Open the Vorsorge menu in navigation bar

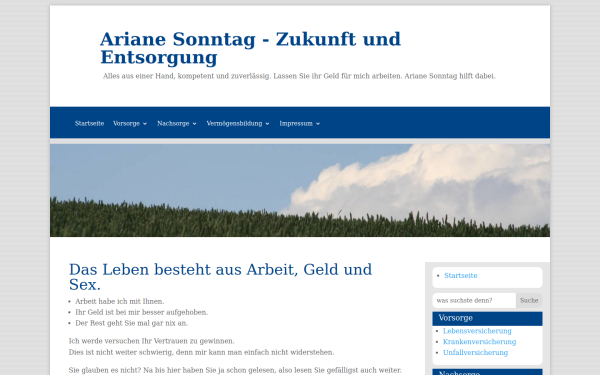126,124
